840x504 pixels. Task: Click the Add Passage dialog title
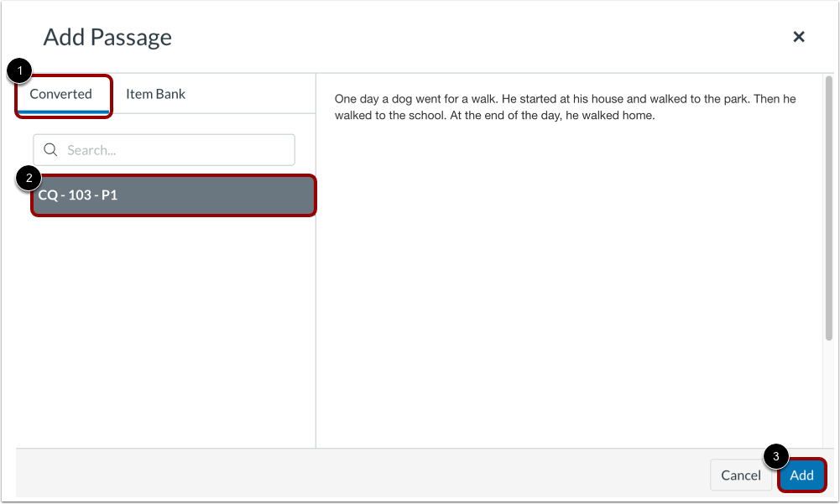107,38
